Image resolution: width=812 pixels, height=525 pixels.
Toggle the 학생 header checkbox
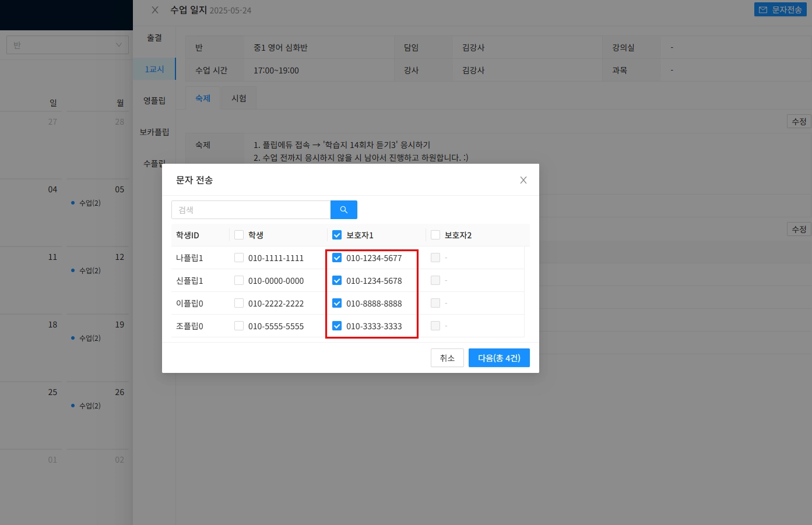pos(239,235)
